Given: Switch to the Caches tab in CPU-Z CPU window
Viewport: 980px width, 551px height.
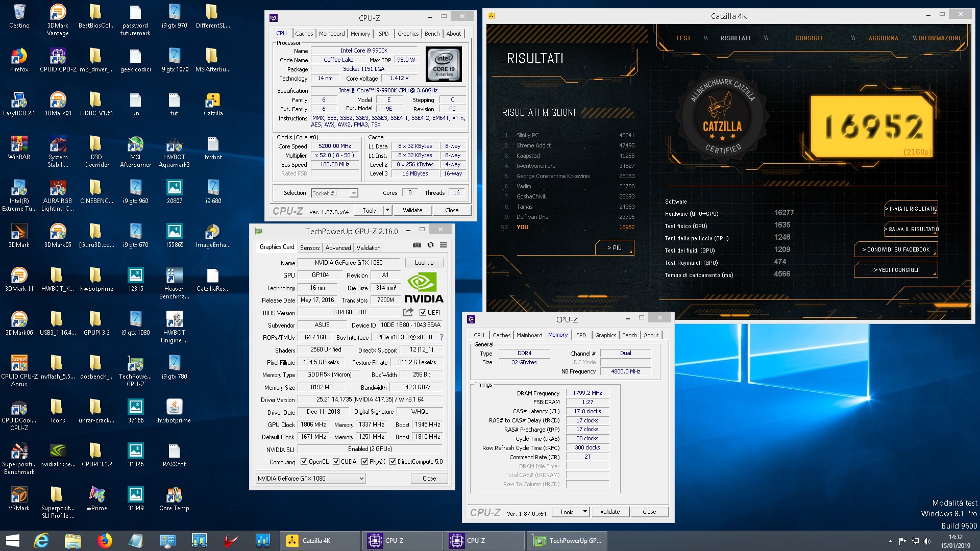Looking at the screenshot, I should [x=304, y=34].
